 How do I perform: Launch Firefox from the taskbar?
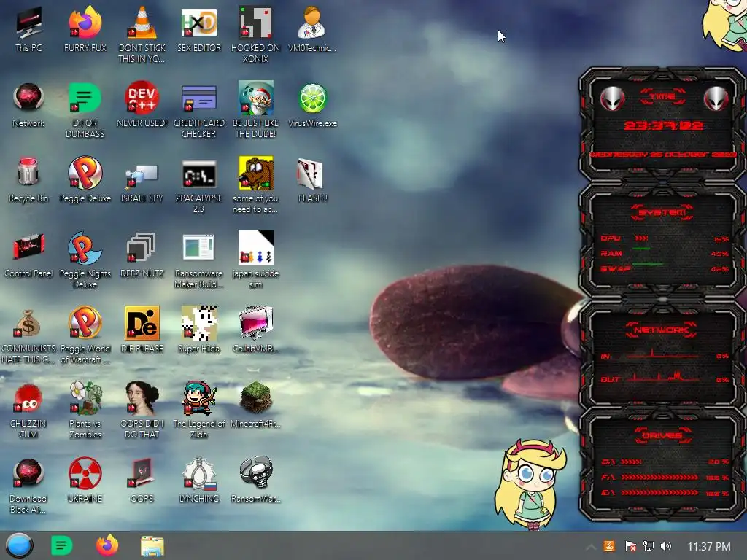107,545
